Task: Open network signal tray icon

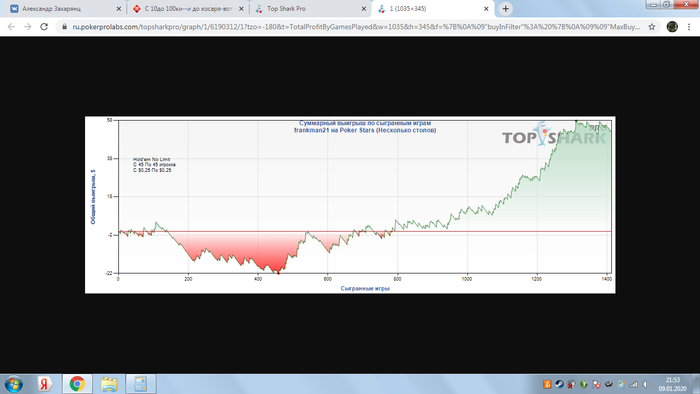Action: (x=633, y=384)
